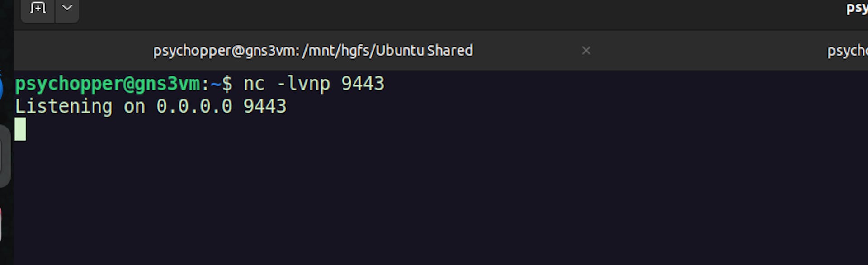
Task: Click the window title text in the header
Action: coord(857,8)
